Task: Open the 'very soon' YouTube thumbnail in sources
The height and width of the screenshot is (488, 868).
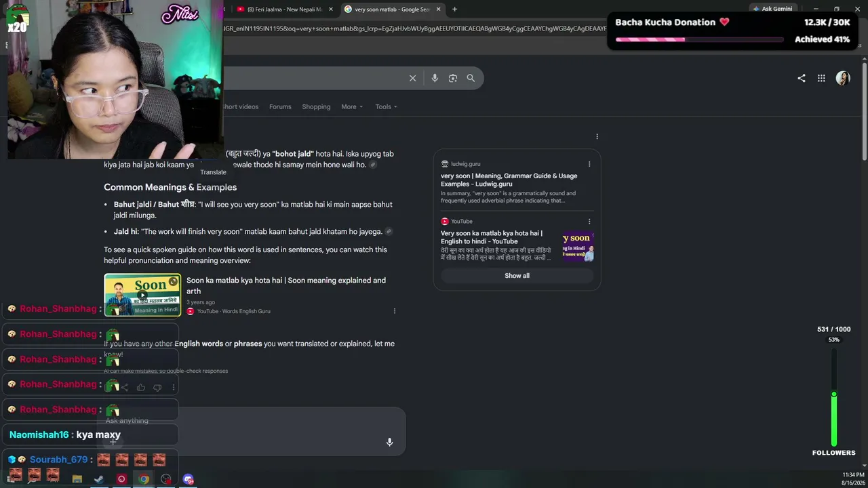Action: pos(578,245)
